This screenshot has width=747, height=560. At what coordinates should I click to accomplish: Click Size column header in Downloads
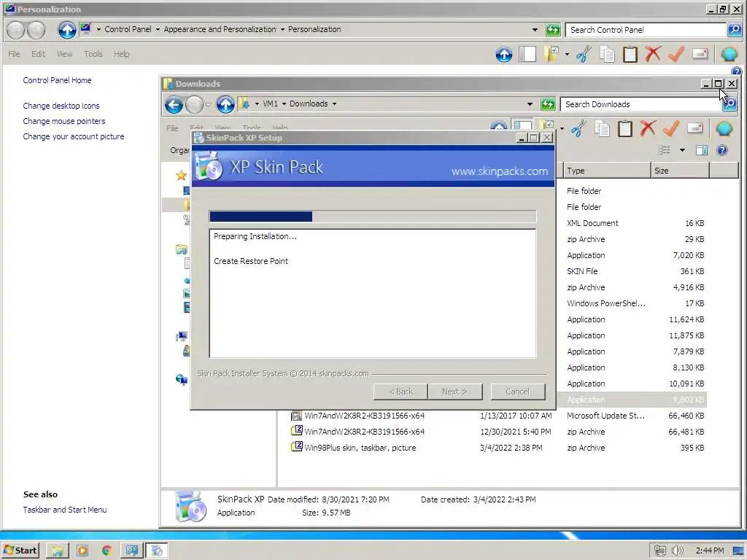coord(680,171)
